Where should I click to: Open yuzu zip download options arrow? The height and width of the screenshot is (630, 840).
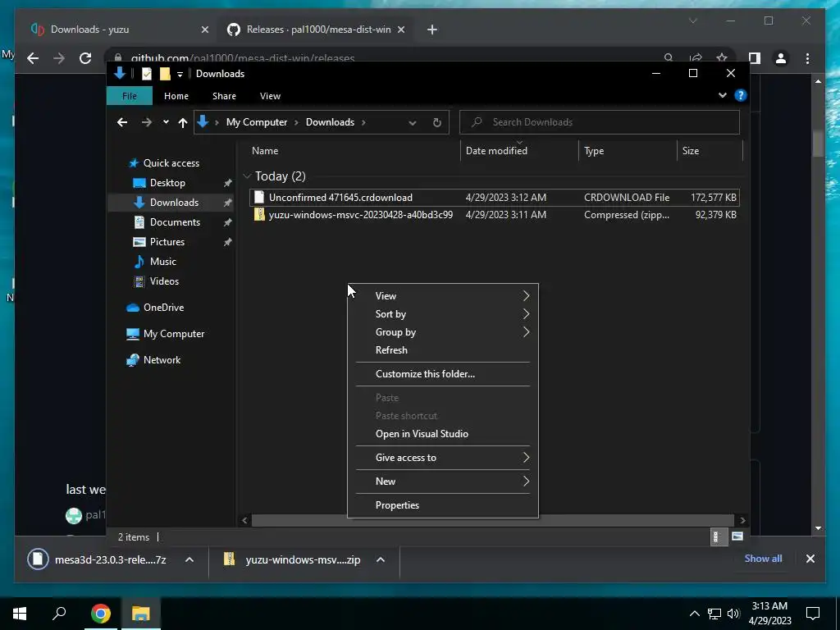(381, 559)
